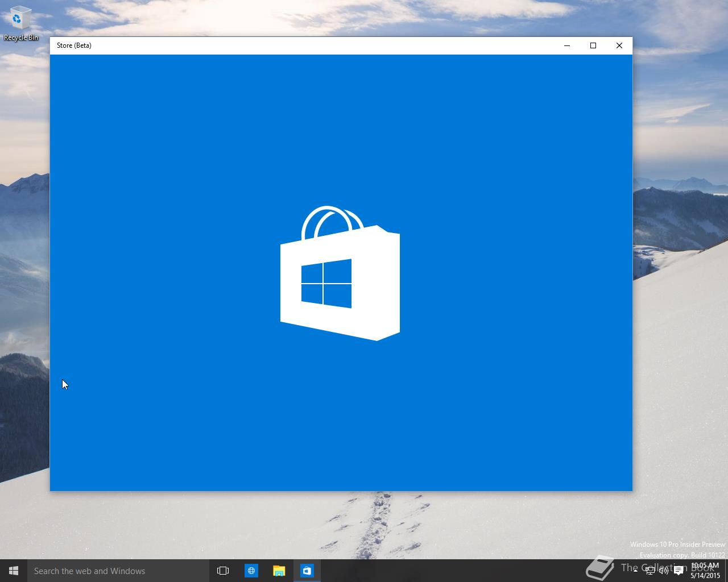Open the Windows Start menu
The image size is (728, 582).
[x=14, y=571]
